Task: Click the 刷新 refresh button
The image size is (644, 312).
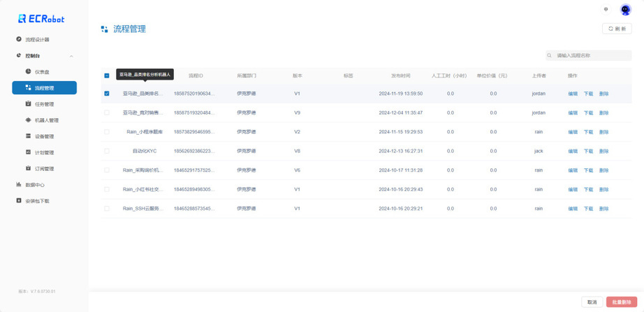Action: click(617, 29)
